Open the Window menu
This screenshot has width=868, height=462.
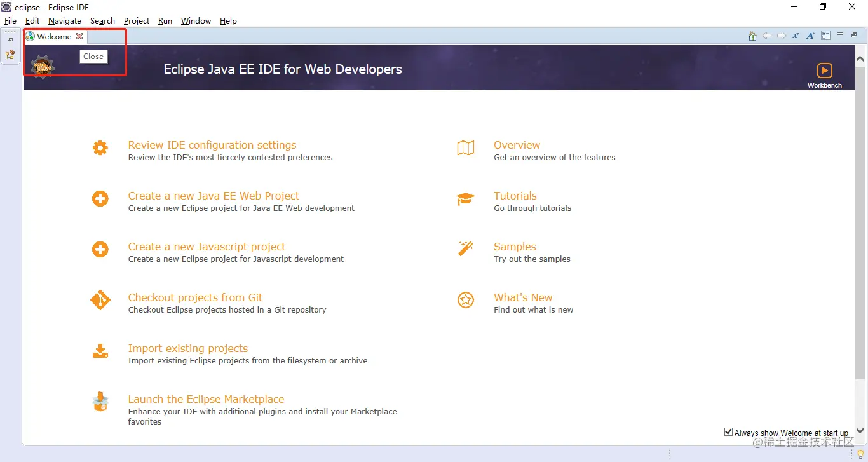coord(196,21)
